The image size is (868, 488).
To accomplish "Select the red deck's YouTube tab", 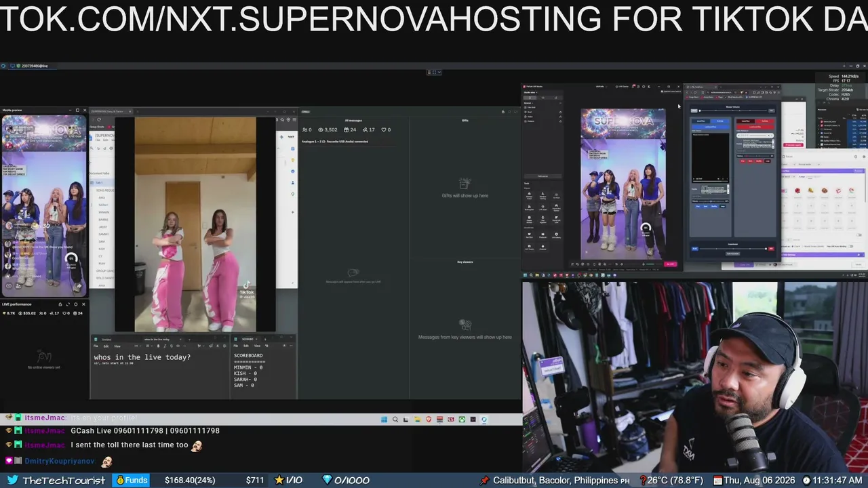I will (x=765, y=121).
